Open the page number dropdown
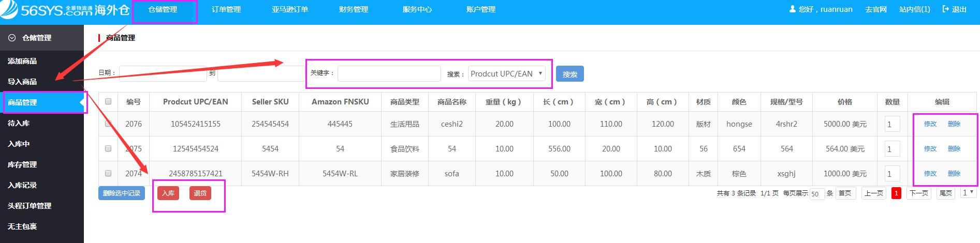The height and width of the screenshot is (243, 980). (968, 193)
